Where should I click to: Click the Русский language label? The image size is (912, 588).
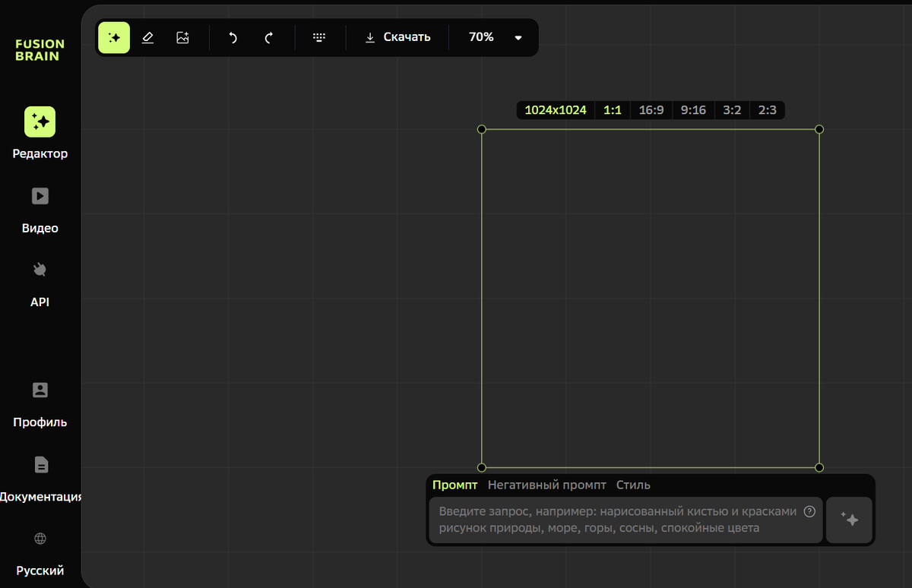pos(40,571)
